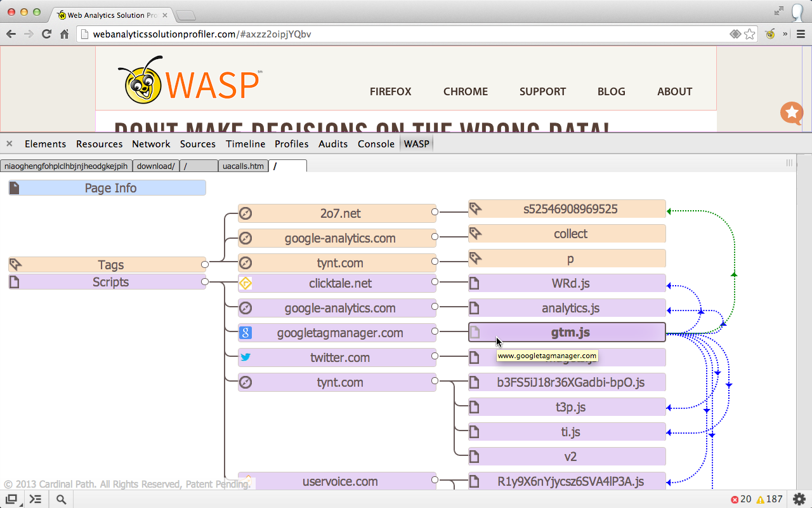Open DevTools search magnifier

61,499
